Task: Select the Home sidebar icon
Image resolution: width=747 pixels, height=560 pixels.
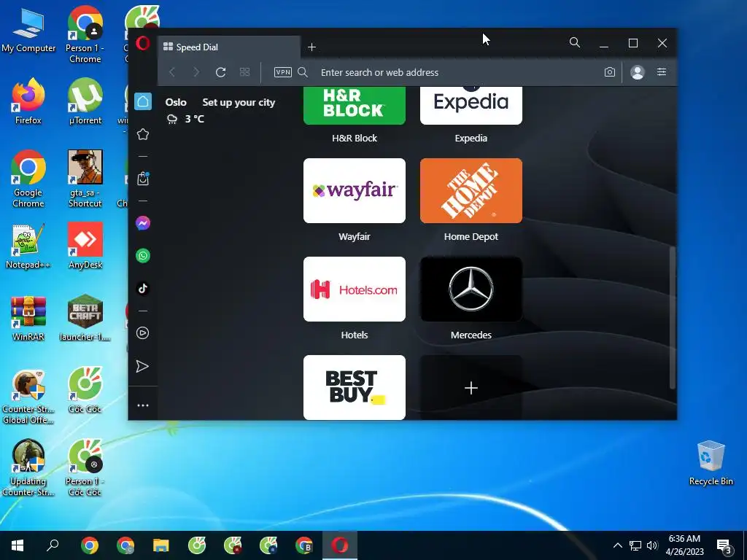Action: [143, 101]
